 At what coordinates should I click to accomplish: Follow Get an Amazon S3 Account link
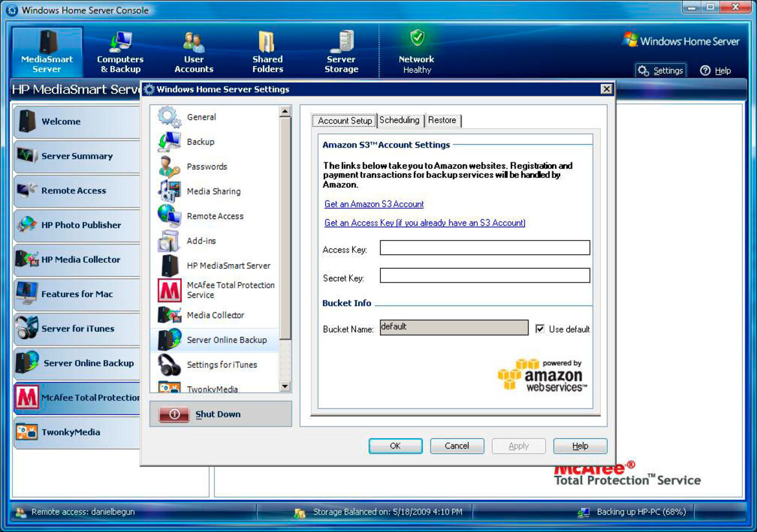[x=374, y=204]
